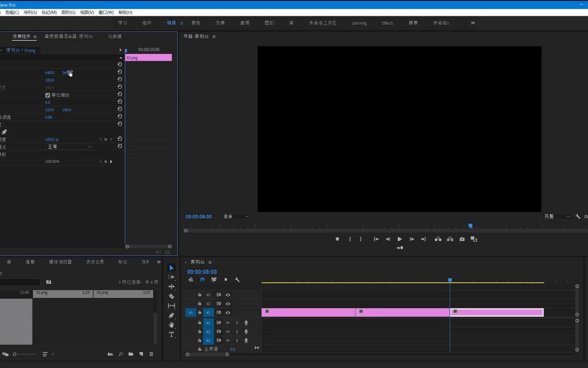Viewport: 588px width, 368px height.
Task: Mute audio track A1
Action: (228, 322)
